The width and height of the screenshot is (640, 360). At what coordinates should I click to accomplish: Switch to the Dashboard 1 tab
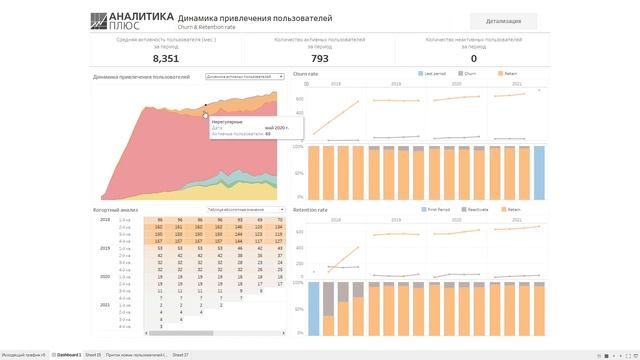click(x=67, y=356)
